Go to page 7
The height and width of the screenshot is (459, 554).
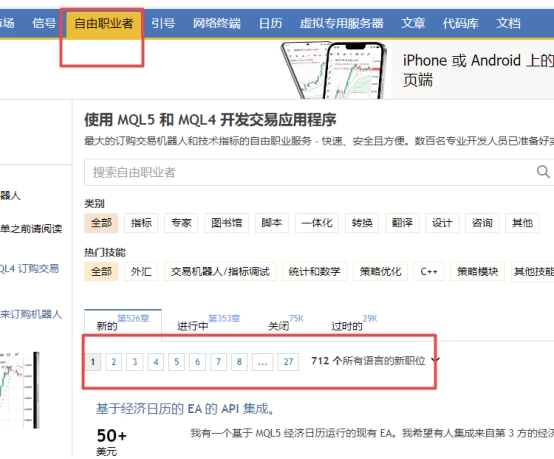218,362
